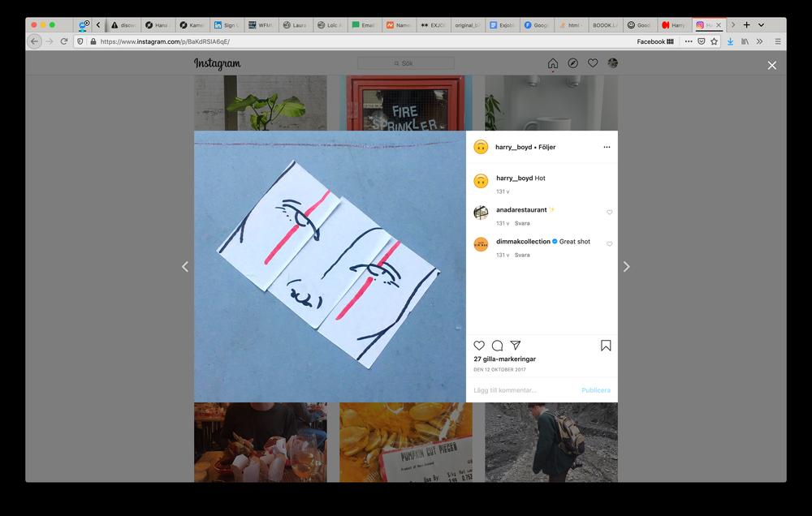The image size is (812, 516).
Task: Click the plant photo thumbnail
Action: click(x=261, y=103)
